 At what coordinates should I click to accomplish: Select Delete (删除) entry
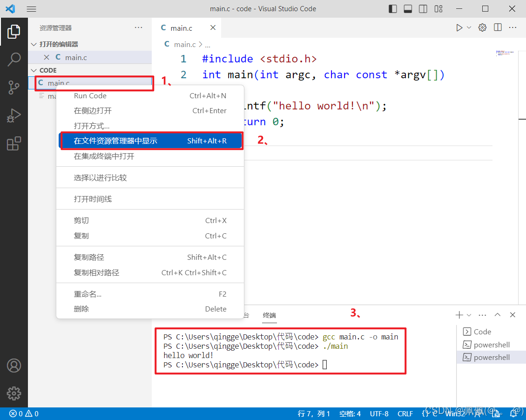(x=150, y=309)
